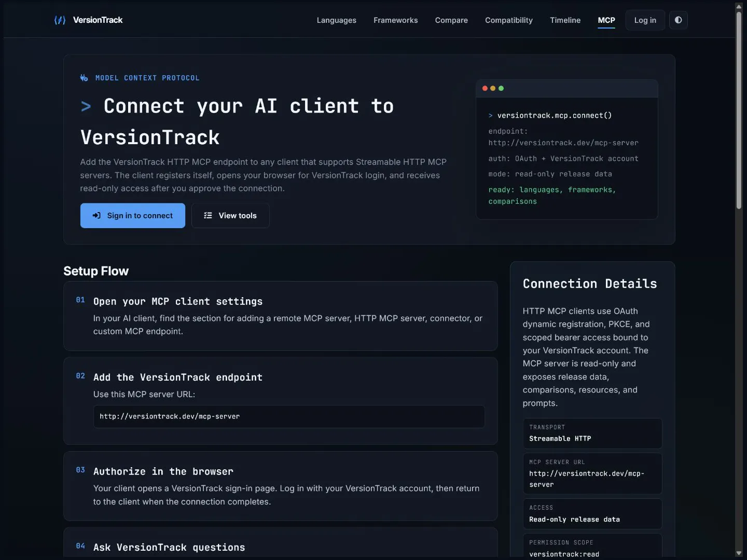The height and width of the screenshot is (560, 747).
Task: Click the 'Read-only release data' access value
Action: tap(574, 520)
